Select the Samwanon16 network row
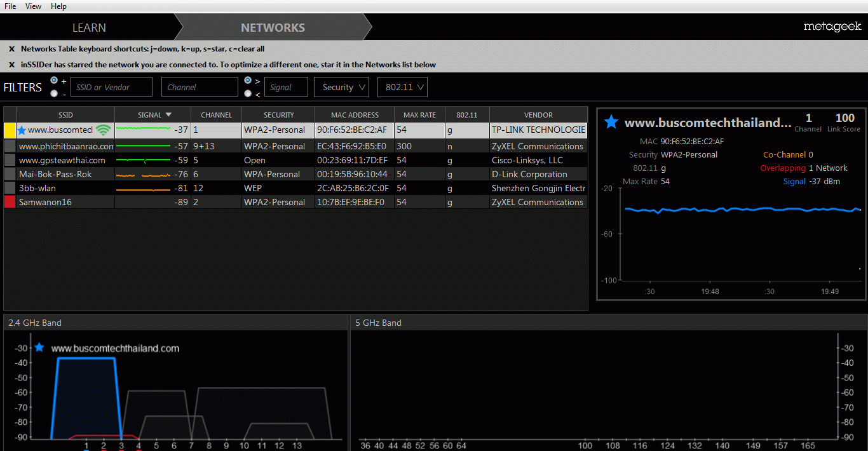Image resolution: width=868 pixels, height=451 pixels. [x=295, y=202]
